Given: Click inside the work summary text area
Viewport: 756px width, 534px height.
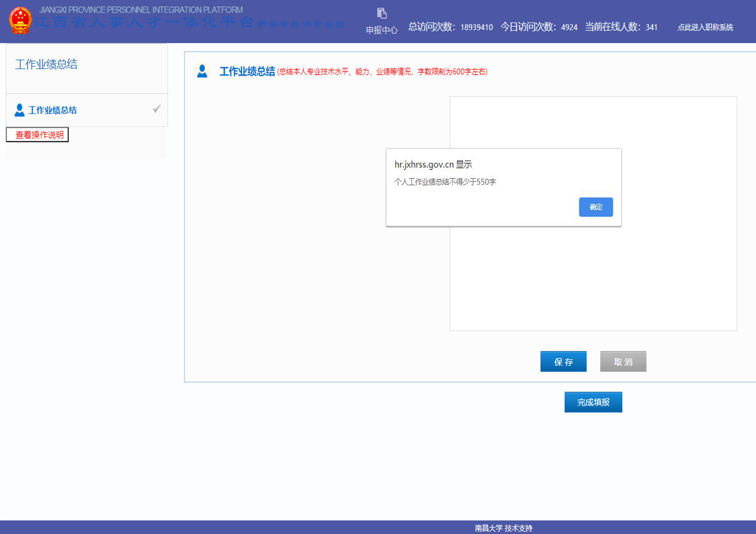Looking at the screenshot, I should pos(593,280).
